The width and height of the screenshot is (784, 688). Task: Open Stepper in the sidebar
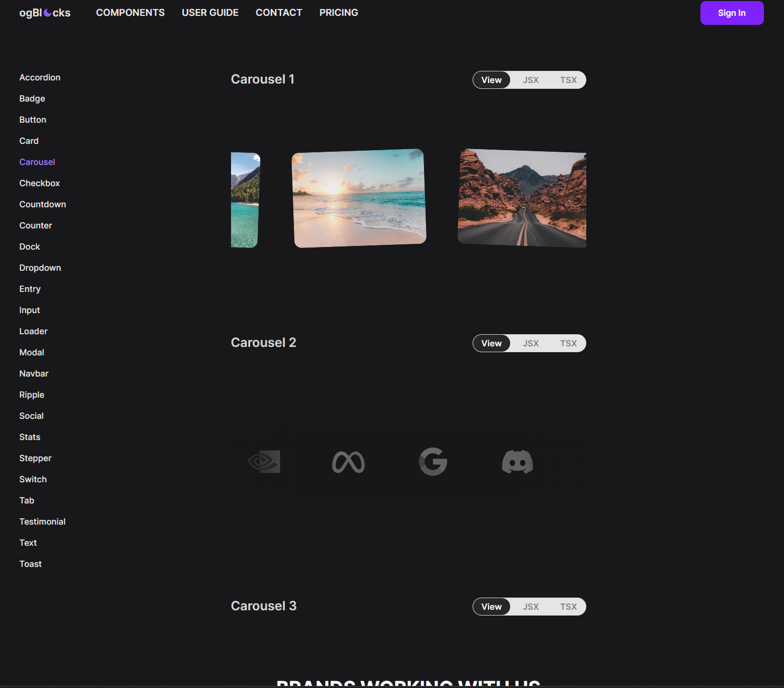pos(35,458)
